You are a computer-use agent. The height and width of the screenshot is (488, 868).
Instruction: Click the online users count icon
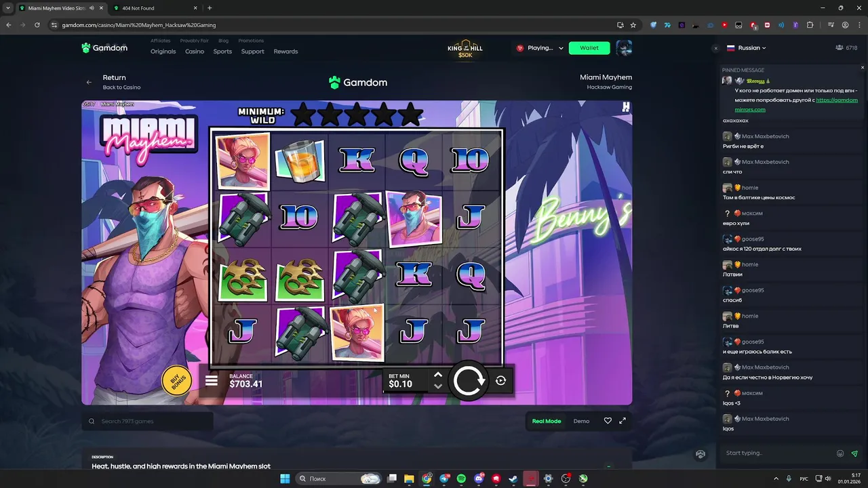840,48
